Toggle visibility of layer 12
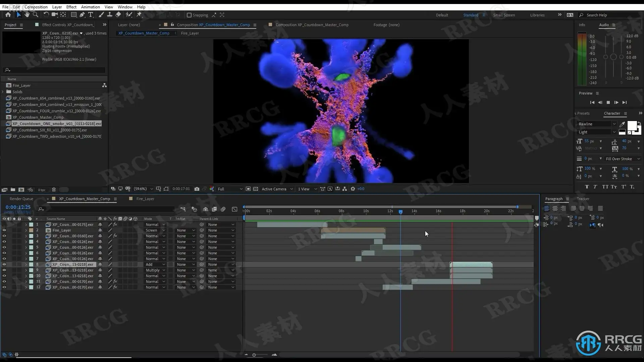This screenshot has height=362, width=644. tap(4, 288)
